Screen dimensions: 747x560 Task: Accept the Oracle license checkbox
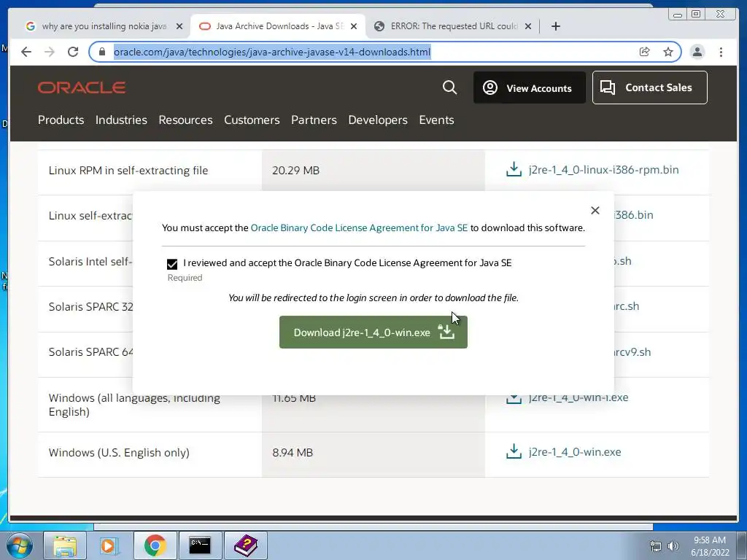tap(172, 264)
